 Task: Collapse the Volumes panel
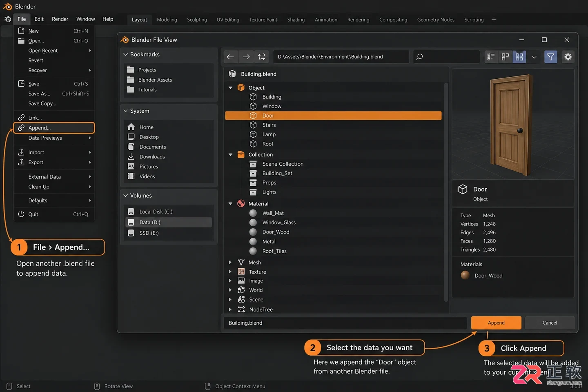[x=126, y=196]
